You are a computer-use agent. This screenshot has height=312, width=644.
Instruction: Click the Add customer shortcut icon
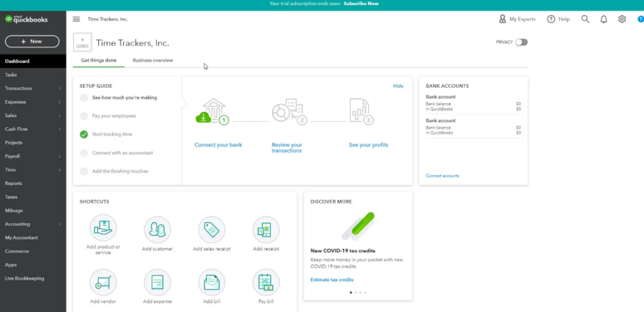click(157, 230)
